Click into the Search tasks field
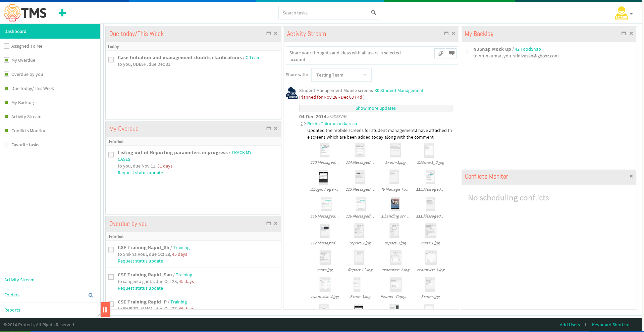Viewport: 644px width, 332px height. point(325,13)
